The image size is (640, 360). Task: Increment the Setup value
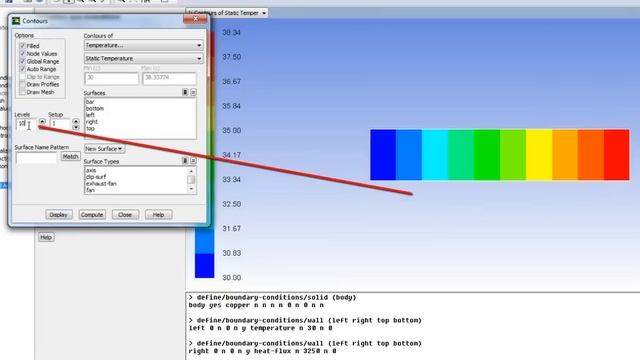coord(76,121)
